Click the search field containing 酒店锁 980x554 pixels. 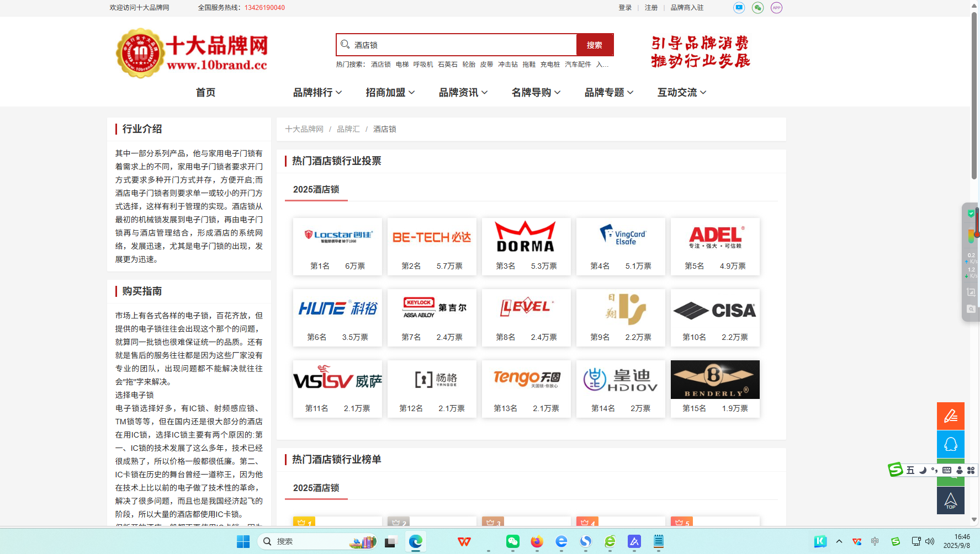point(463,45)
